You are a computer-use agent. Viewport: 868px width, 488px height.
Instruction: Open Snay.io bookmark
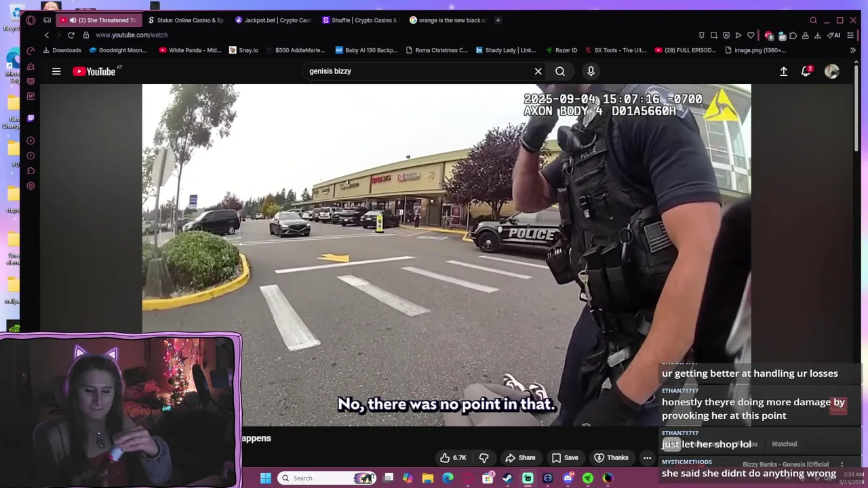click(x=244, y=50)
